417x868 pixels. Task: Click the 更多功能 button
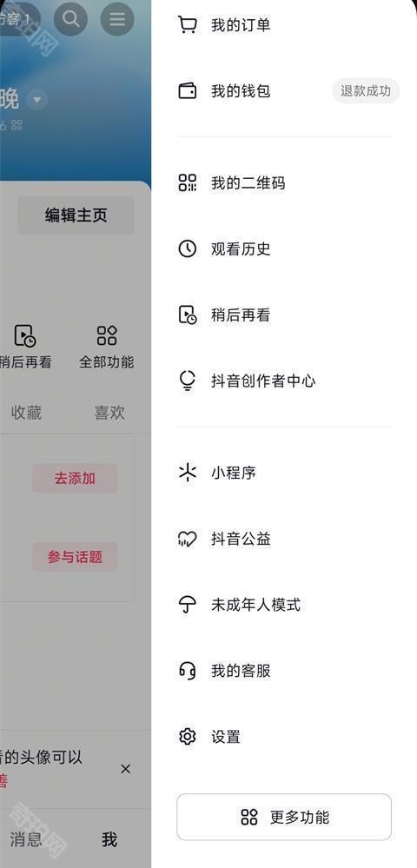284,817
